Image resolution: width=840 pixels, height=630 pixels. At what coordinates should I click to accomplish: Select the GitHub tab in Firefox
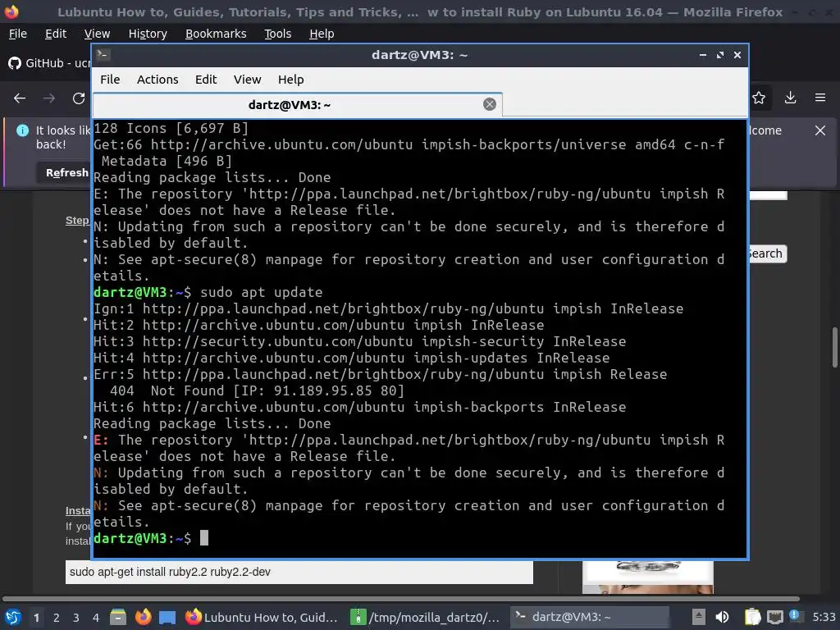tap(49, 63)
